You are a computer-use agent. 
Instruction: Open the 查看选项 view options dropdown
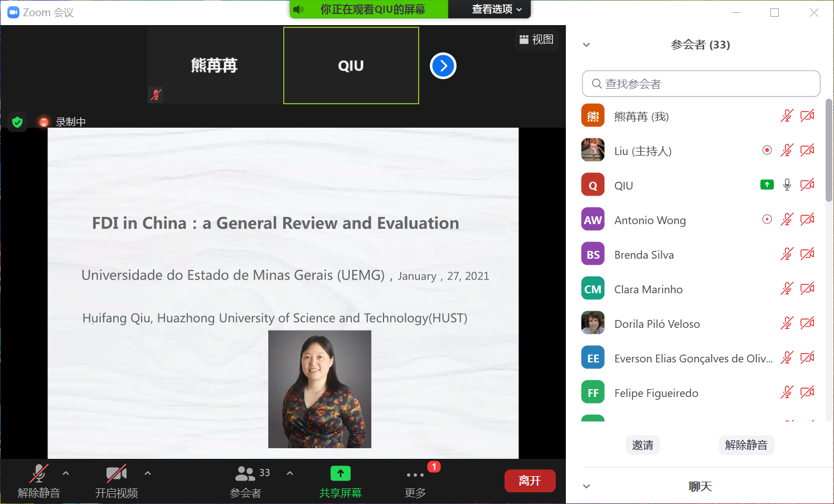point(497,9)
